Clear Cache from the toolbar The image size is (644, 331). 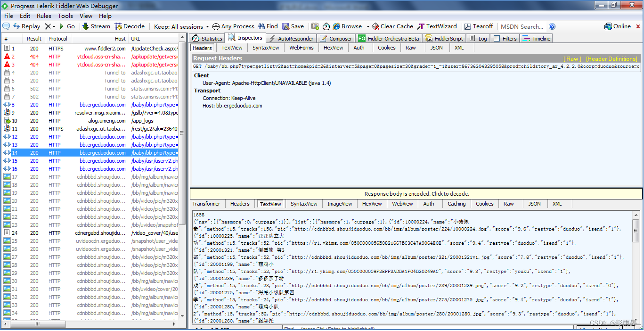tap(392, 26)
